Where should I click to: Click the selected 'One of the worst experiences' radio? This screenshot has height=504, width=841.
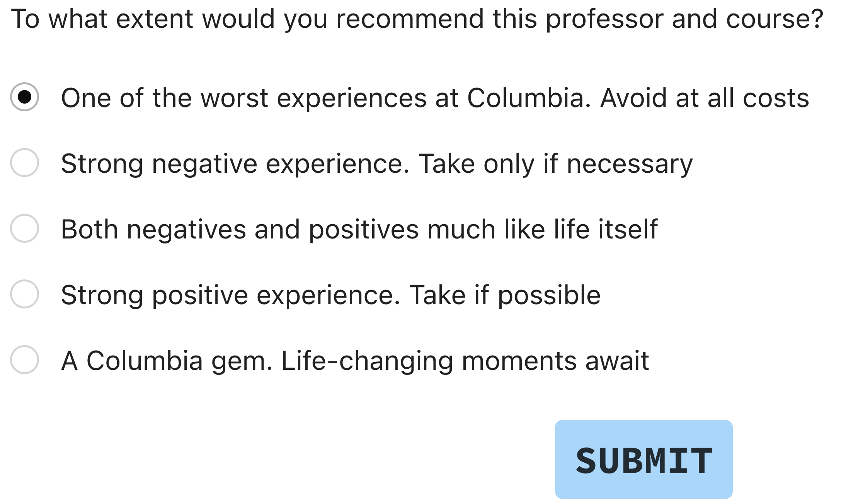coord(24,97)
